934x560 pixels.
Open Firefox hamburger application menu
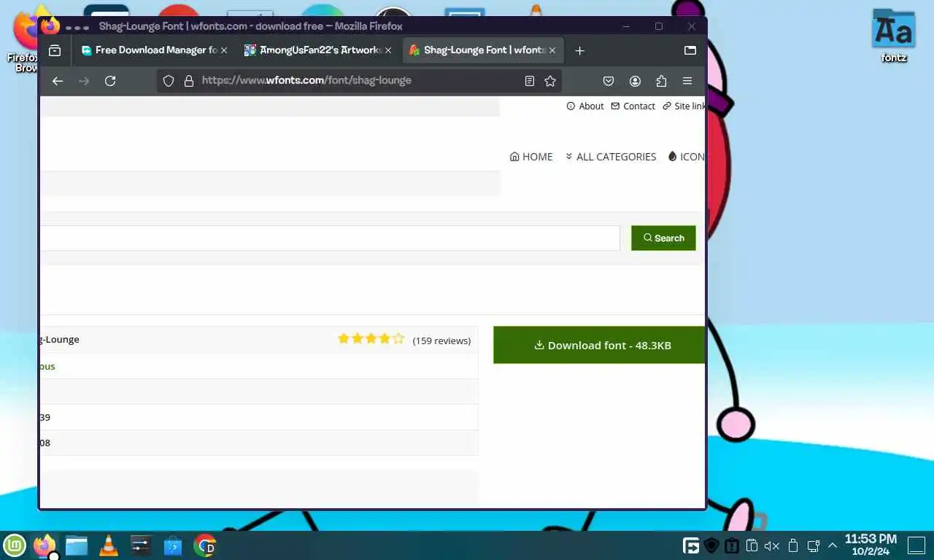687,81
